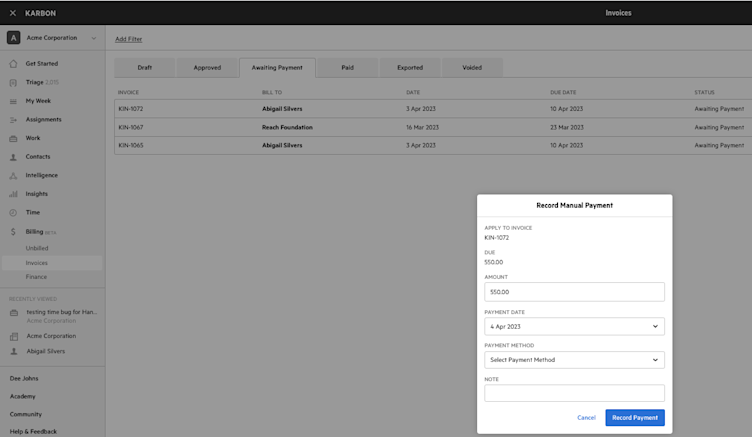This screenshot has height=437, width=752.
Task: Open the Community link
Action: click(26, 414)
